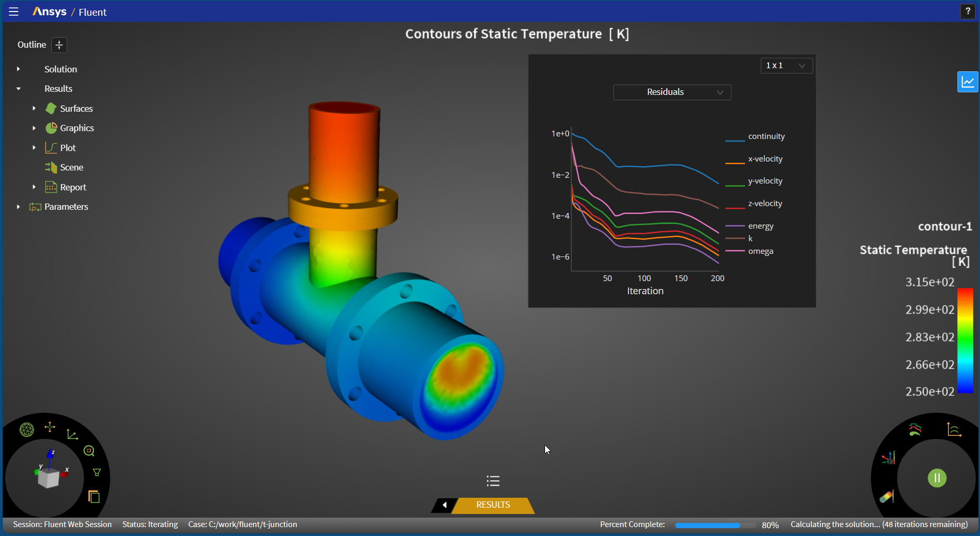
Task: Click the Outline add (plus) button
Action: (59, 45)
